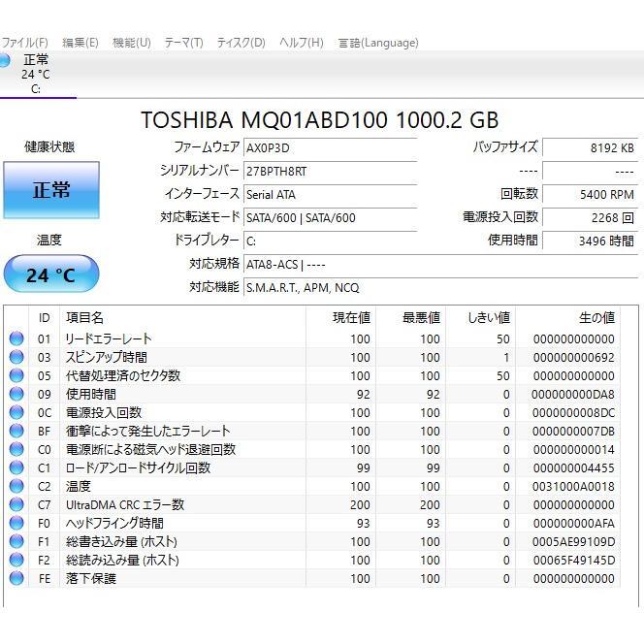Click the standard field ATA8-ACS
The image size is (644, 644).
pyautogui.click(x=440, y=265)
